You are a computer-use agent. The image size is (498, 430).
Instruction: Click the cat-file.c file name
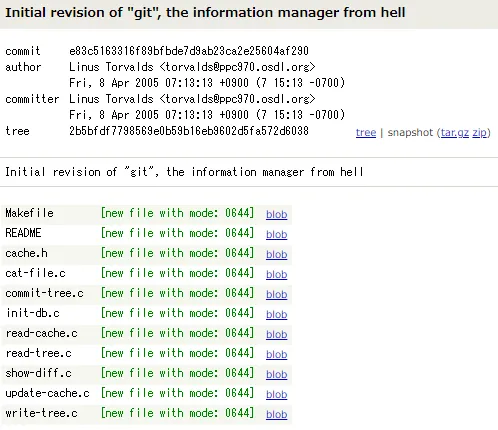[35, 273]
